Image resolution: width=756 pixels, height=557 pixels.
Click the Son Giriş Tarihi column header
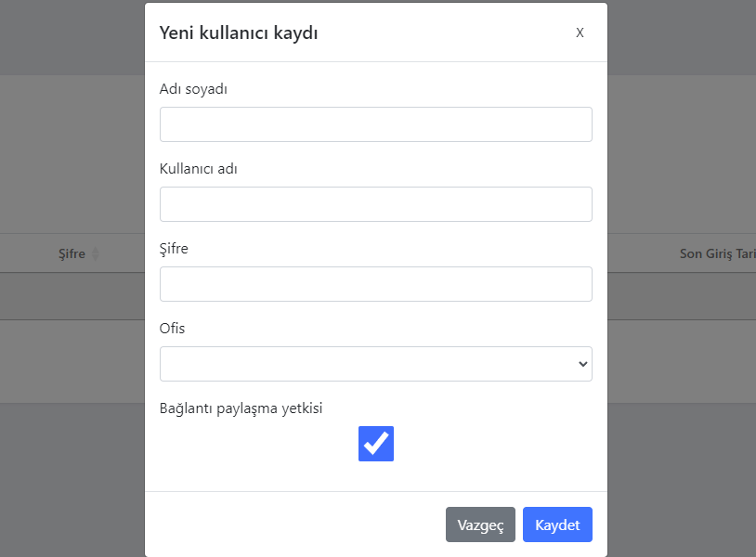(717, 254)
